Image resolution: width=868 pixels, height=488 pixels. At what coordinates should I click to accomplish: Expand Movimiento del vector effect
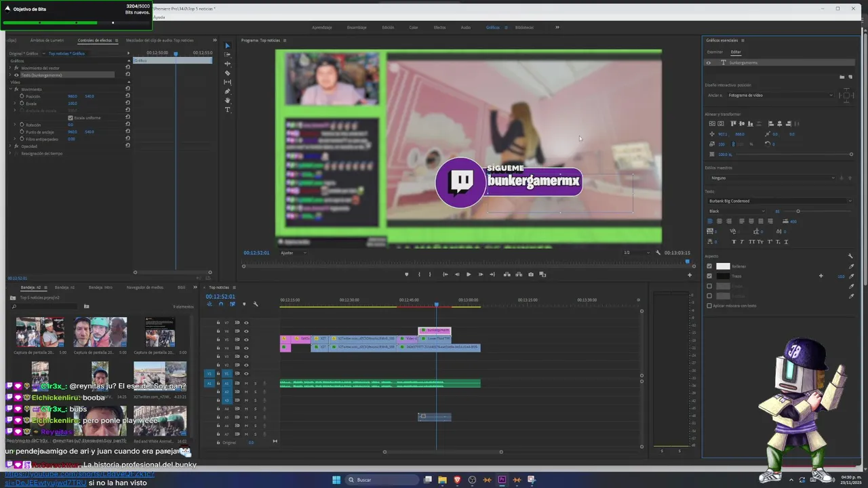pyautogui.click(x=10, y=68)
